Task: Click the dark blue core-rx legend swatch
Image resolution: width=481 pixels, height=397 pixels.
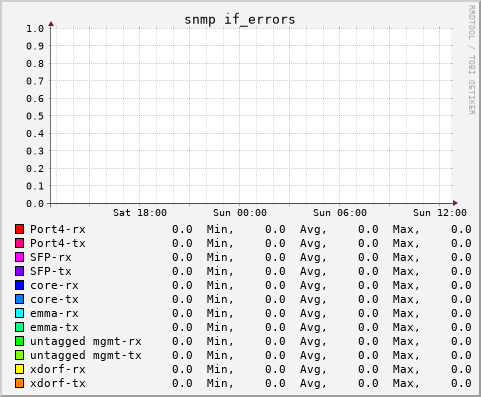Action: point(19,285)
